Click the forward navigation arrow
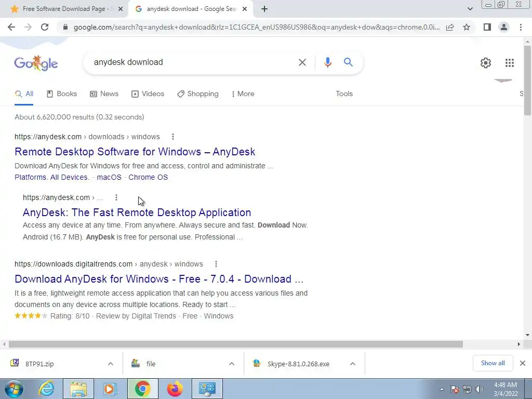Viewport: 532px width, 399px height. 28,27
